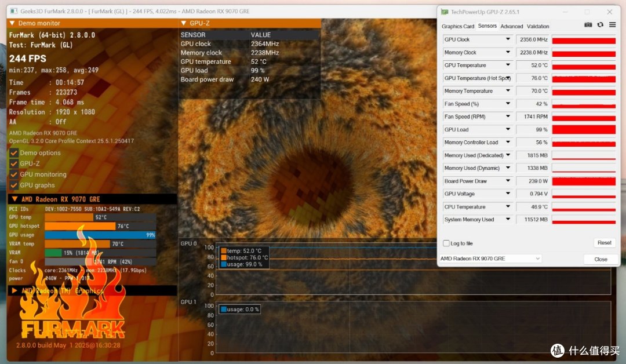Screen dimensions: 626x364
Task: Open the GPU-Z hamburger menu
Action: point(613,25)
